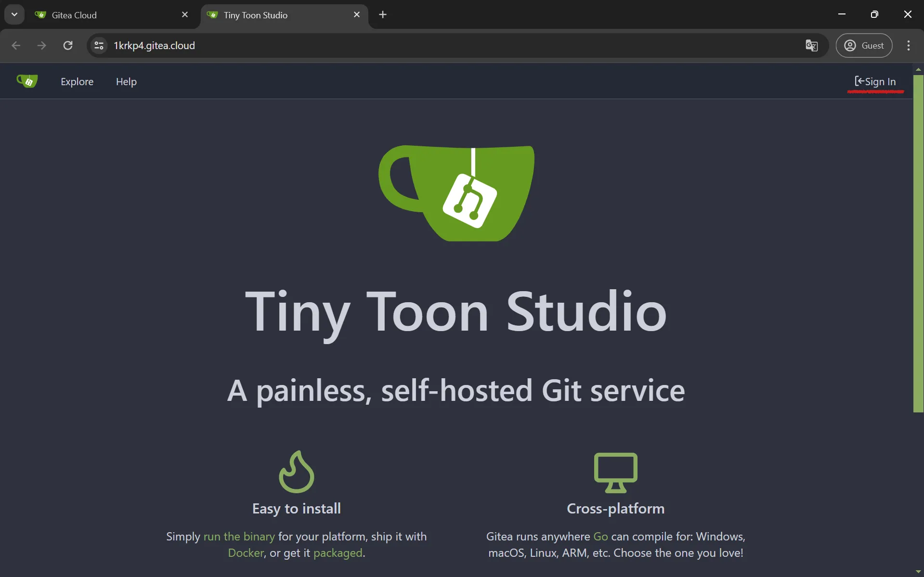Open the tab search chevron
The height and width of the screenshot is (577, 924).
[x=14, y=14]
